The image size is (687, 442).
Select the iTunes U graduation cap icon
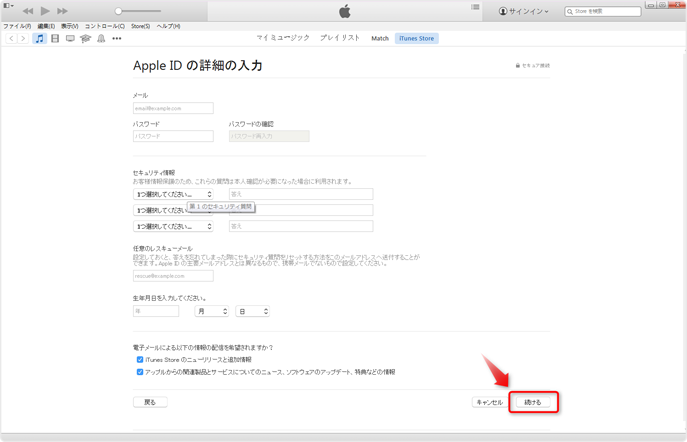[85, 39]
